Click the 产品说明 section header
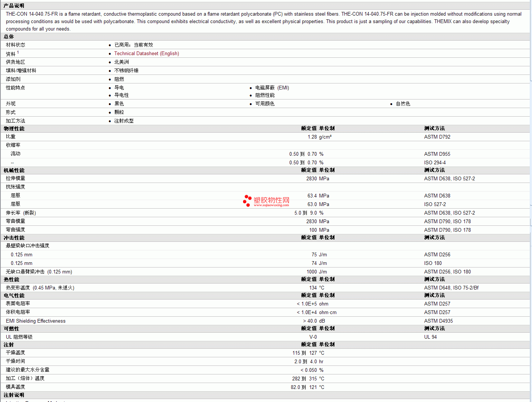The height and width of the screenshot is (402, 532). coord(14,6)
